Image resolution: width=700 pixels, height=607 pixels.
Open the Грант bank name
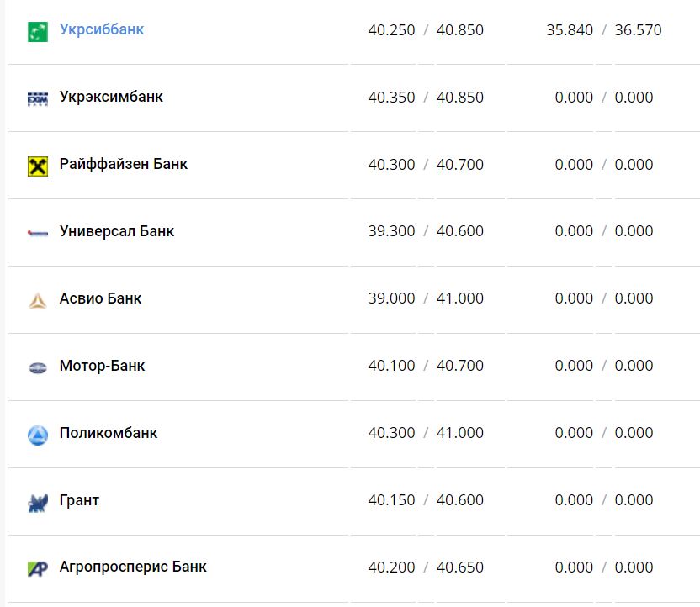pos(79,500)
